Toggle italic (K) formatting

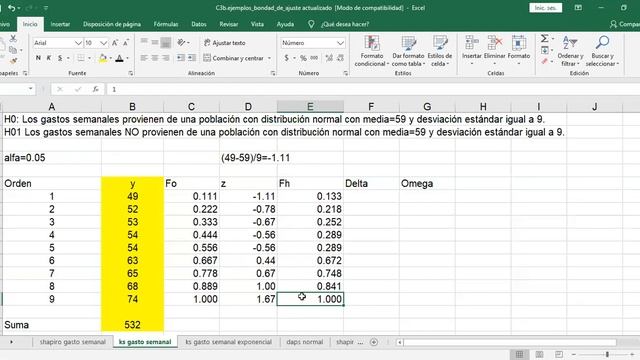[49, 58]
